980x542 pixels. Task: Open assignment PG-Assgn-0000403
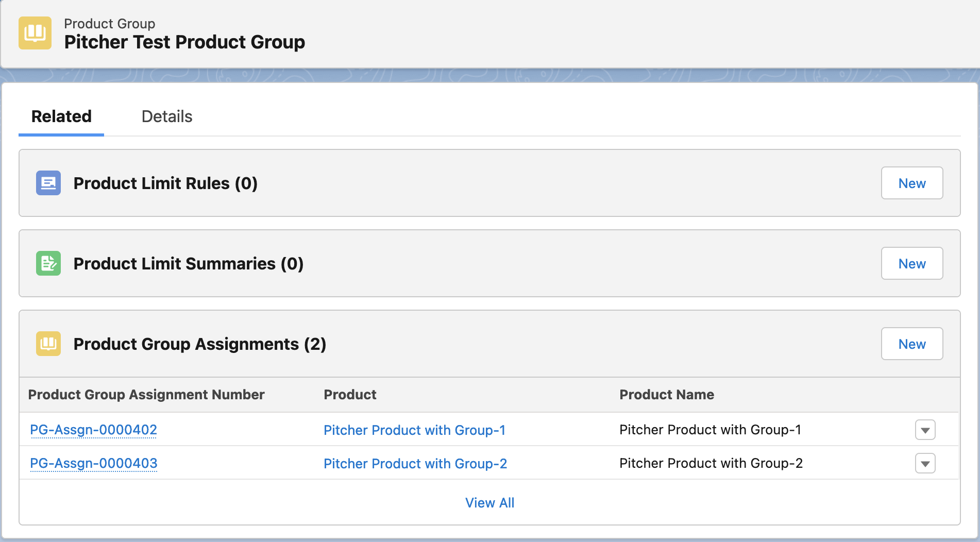pyautogui.click(x=93, y=463)
